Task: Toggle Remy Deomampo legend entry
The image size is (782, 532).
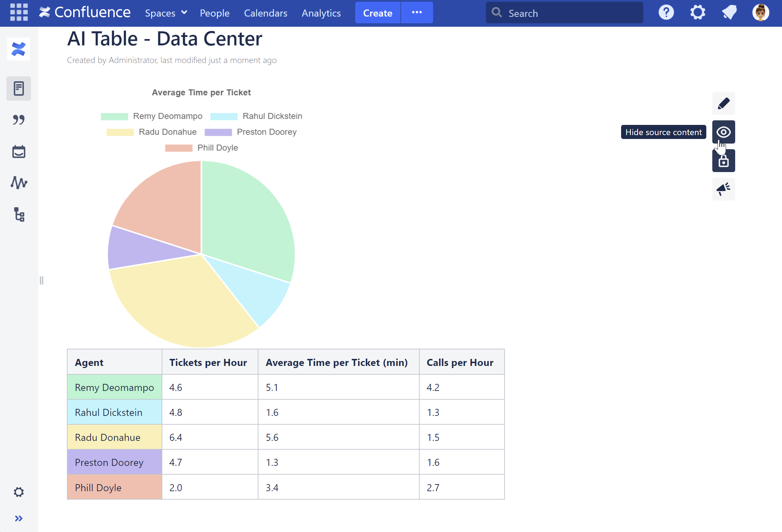Action: (167, 116)
